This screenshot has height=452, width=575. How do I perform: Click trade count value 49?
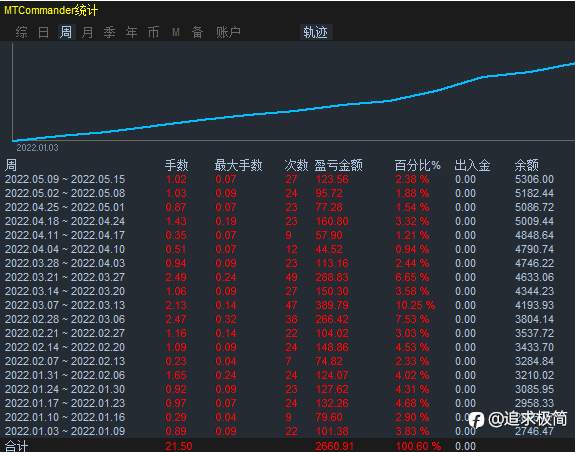pos(292,277)
